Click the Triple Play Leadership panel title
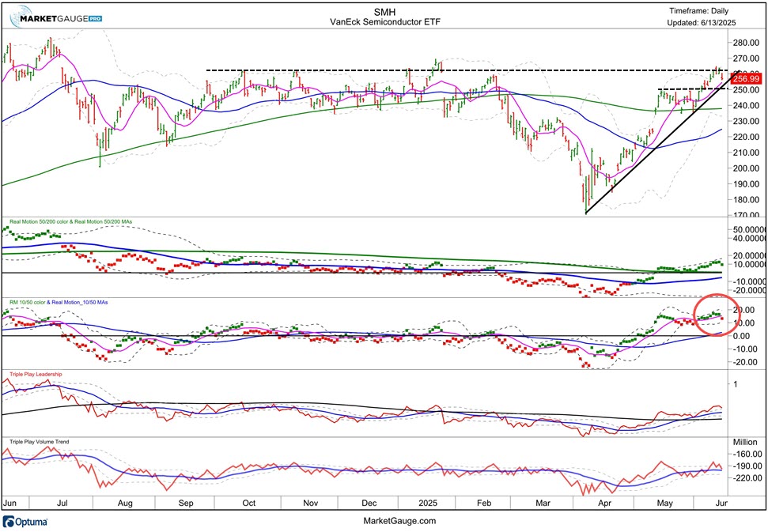This screenshot has height=532, width=768. coord(47,374)
